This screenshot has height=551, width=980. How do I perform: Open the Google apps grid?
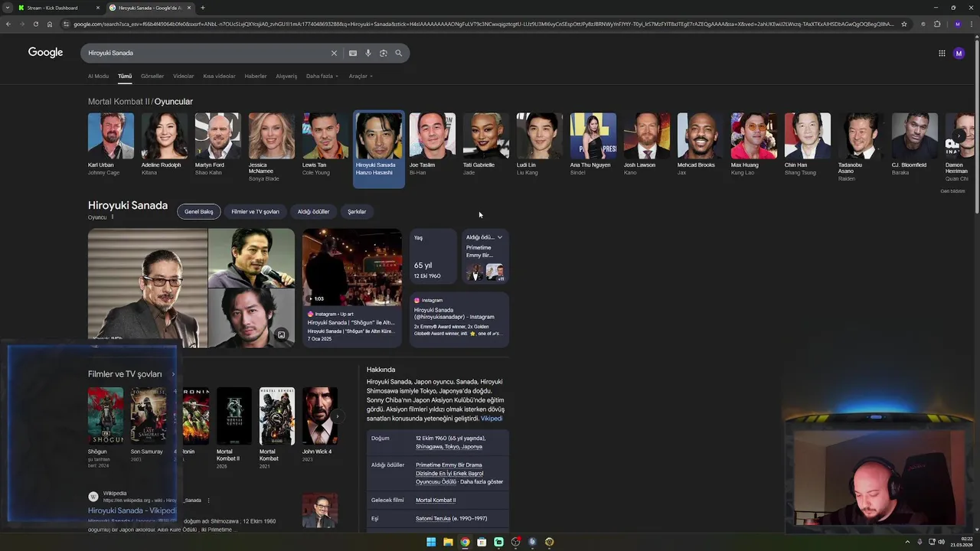(x=942, y=53)
